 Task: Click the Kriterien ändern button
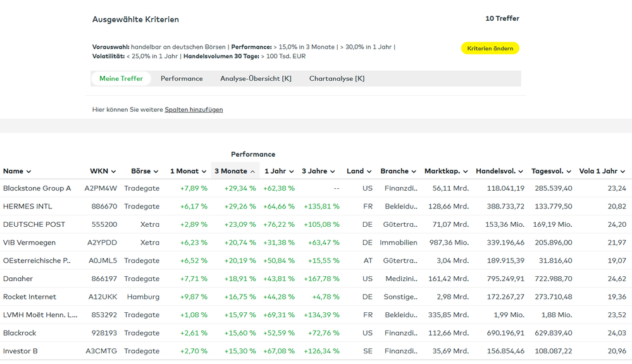(490, 49)
